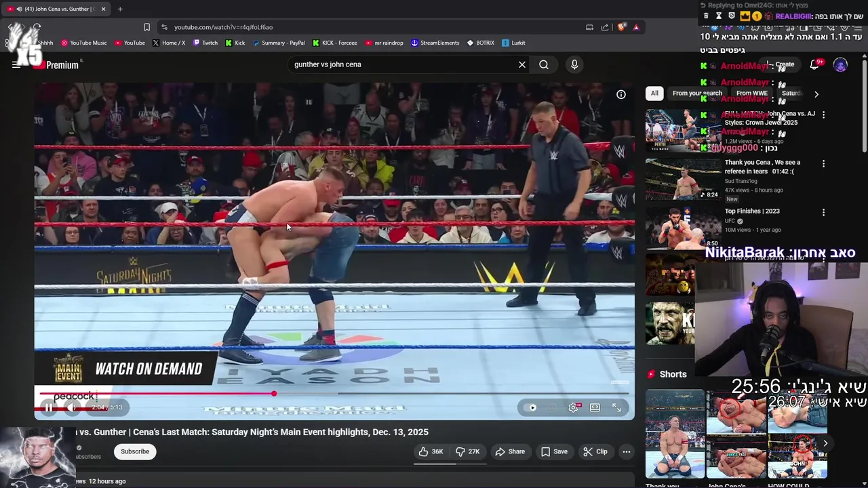Open Home / X bookmark

(169, 43)
